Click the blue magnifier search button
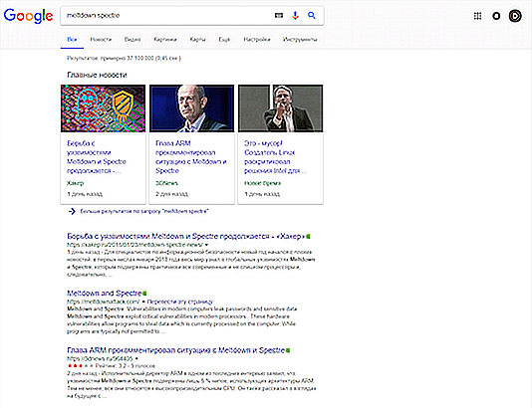The width and height of the screenshot is (532, 408). 312,15
